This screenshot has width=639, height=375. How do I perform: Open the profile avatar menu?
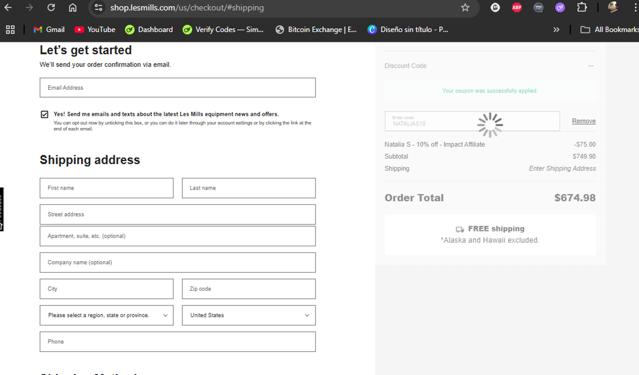coord(613,7)
